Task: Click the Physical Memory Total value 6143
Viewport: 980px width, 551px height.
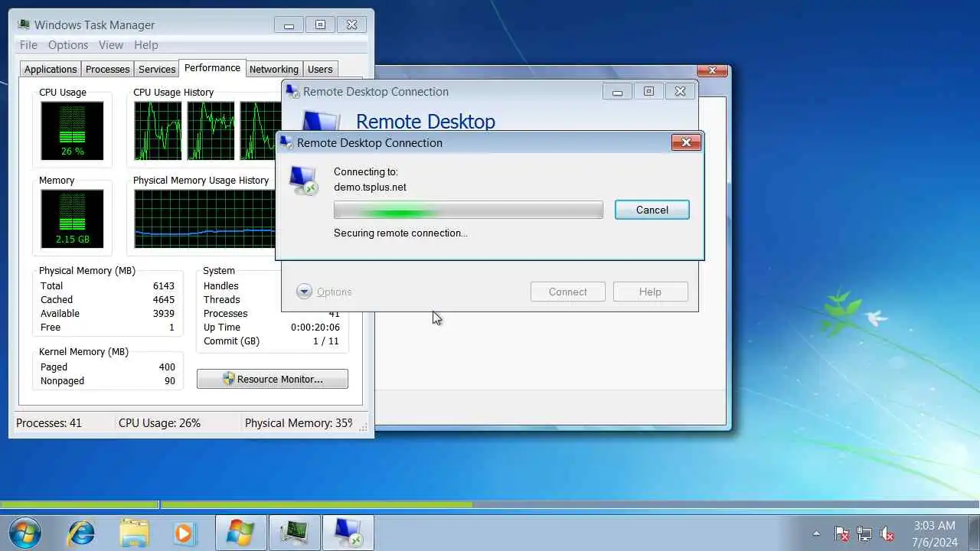Action: (164, 285)
